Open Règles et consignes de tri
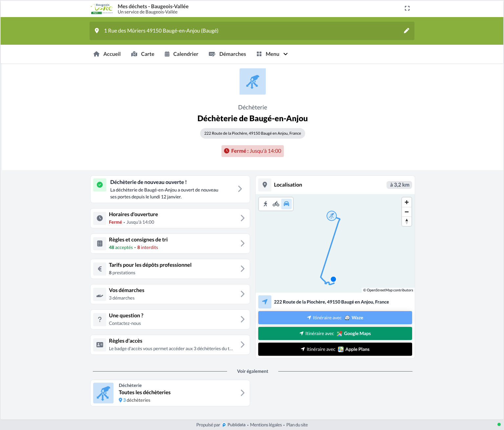Image resolution: width=504 pixels, height=430 pixels. coord(170,243)
